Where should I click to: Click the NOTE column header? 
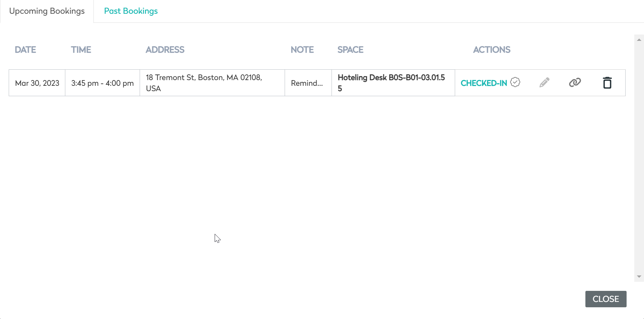tap(302, 50)
